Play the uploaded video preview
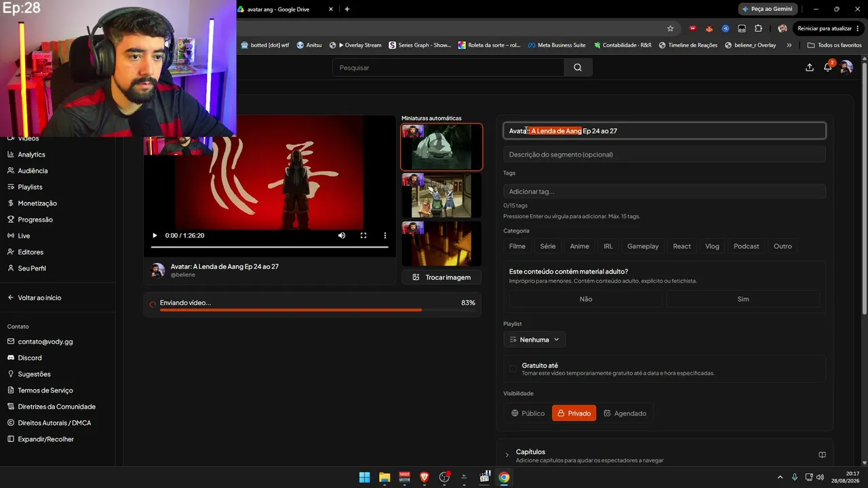The height and width of the screenshot is (488, 868). [155, 235]
